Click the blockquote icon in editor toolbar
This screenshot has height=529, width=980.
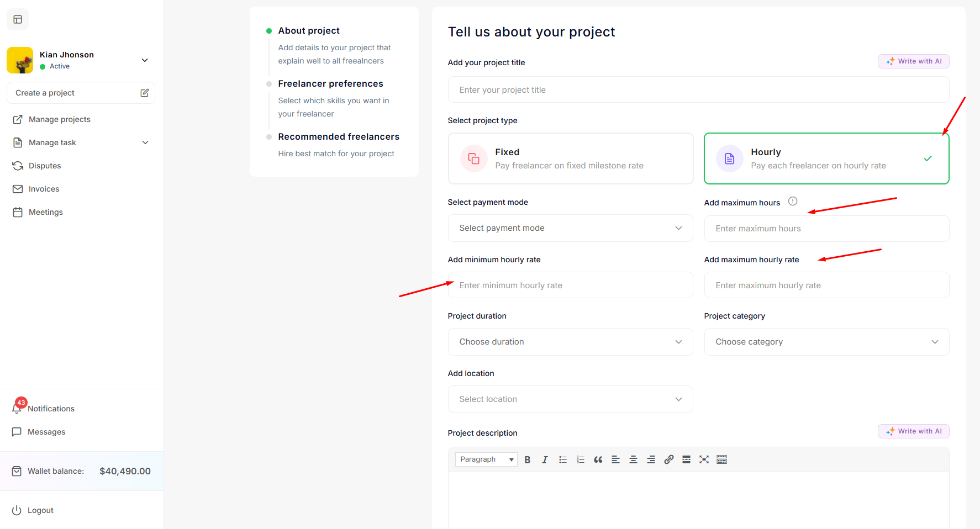click(598, 459)
